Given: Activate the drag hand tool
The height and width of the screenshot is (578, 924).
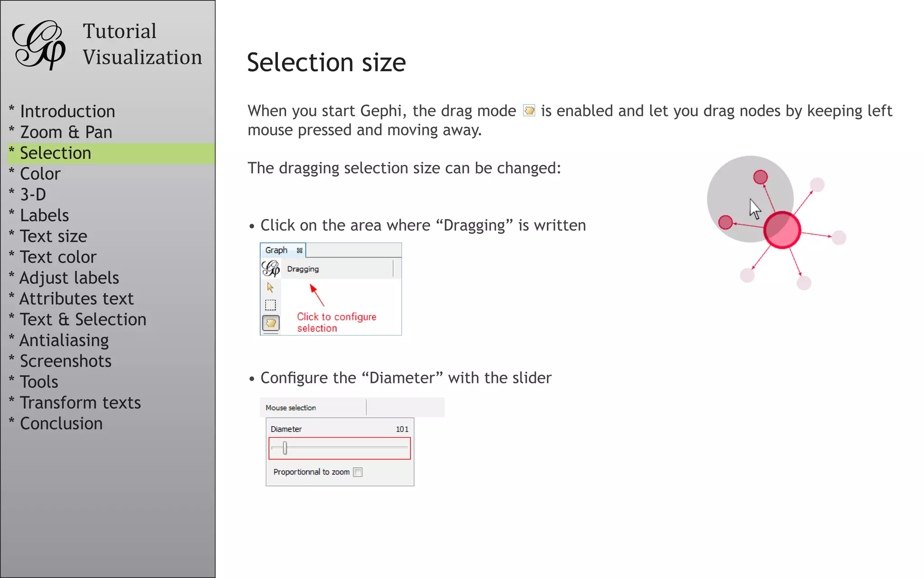Looking at the screenshot, I should [271, 323].
